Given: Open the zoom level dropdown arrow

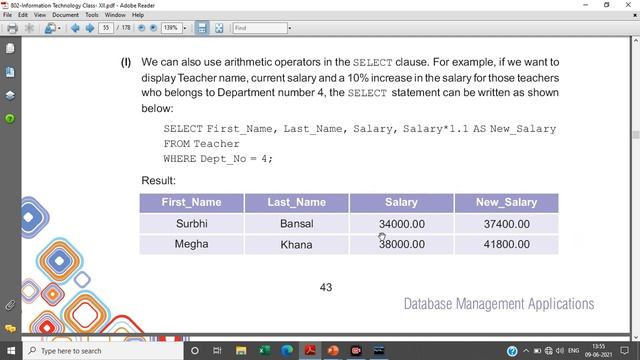Looking at the screenshot, I should click(x=185, y=28).
